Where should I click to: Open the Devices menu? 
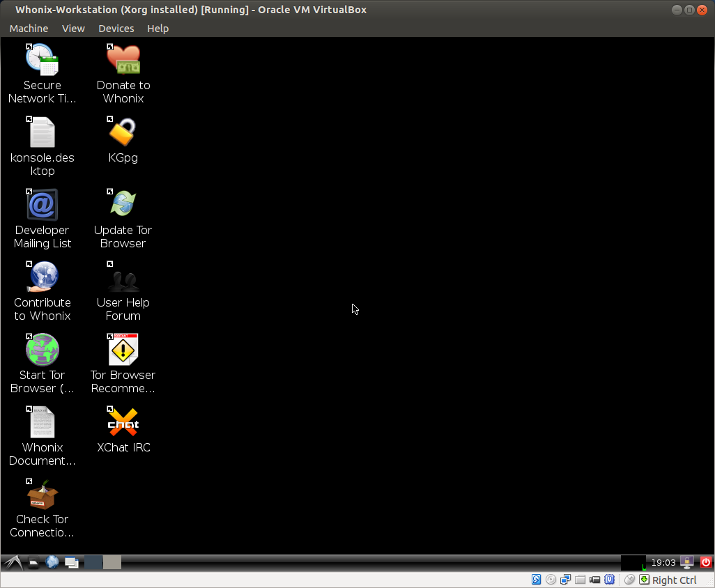[116, 29]
